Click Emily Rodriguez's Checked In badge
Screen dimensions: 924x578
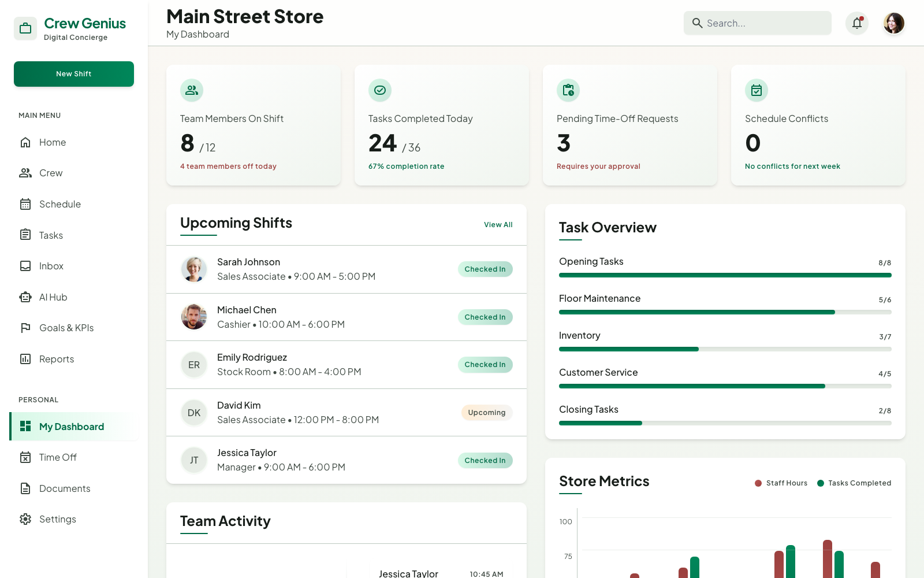[x=485, y=365]
